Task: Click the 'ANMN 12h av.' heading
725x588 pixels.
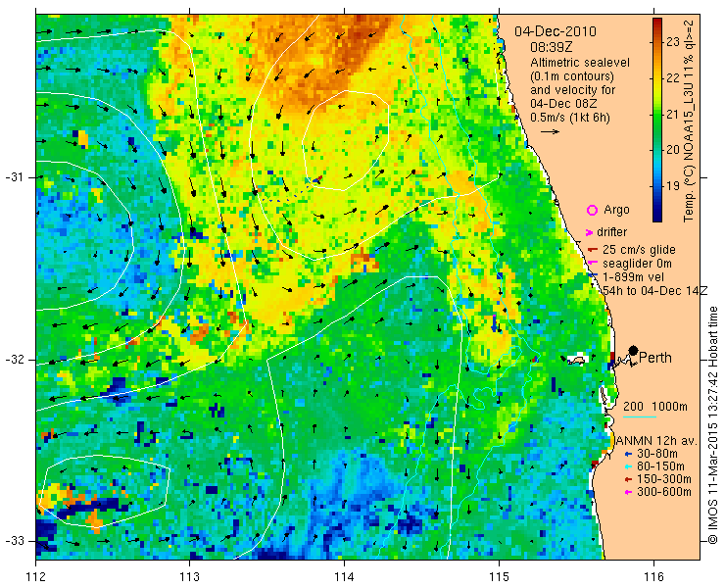Action: click(x=656, y=440)
